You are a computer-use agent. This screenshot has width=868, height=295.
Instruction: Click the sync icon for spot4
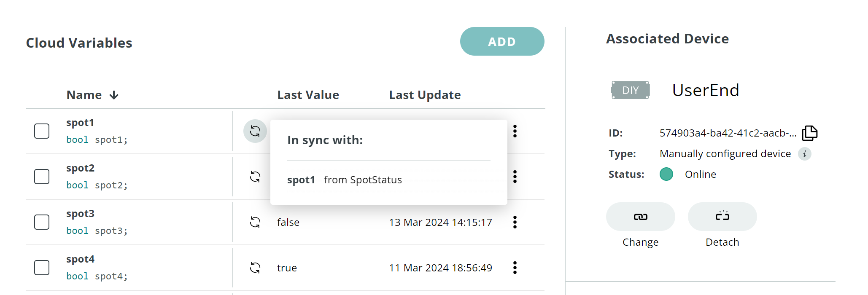[255, 268]
